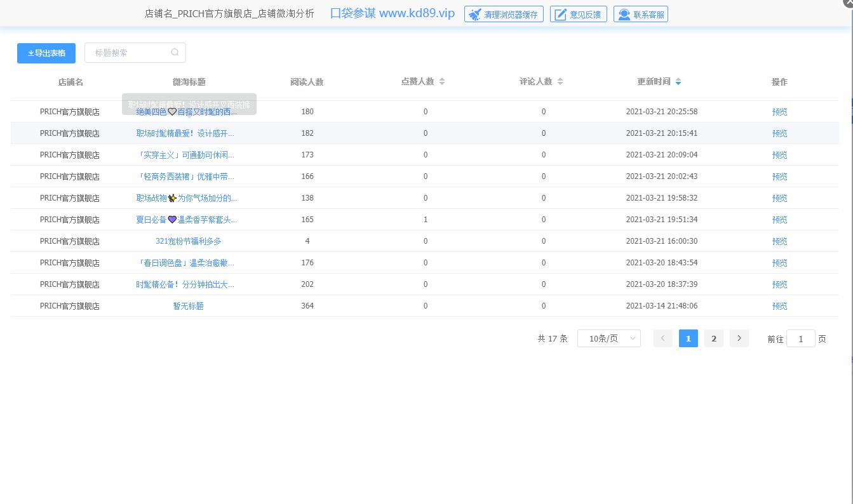Click the close icon at top right corner
Viewport: 853px width, 504px height.
click(848, 3)
